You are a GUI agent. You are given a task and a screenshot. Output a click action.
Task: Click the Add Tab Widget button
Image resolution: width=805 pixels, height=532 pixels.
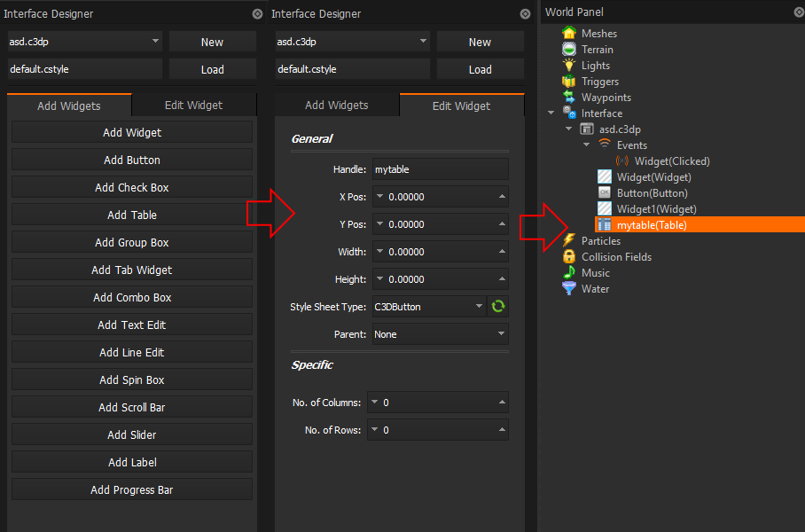[132, 270]
